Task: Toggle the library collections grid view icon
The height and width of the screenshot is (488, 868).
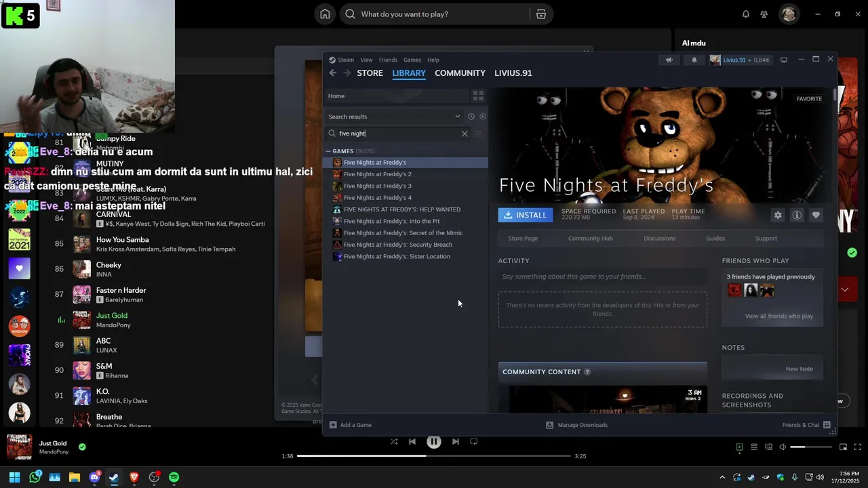Action: tap(478, 96)
